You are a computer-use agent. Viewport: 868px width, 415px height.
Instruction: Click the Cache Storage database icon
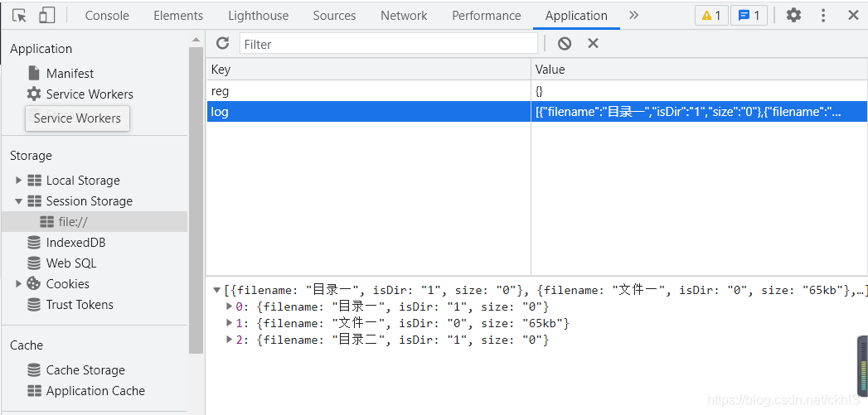(34, 369)
